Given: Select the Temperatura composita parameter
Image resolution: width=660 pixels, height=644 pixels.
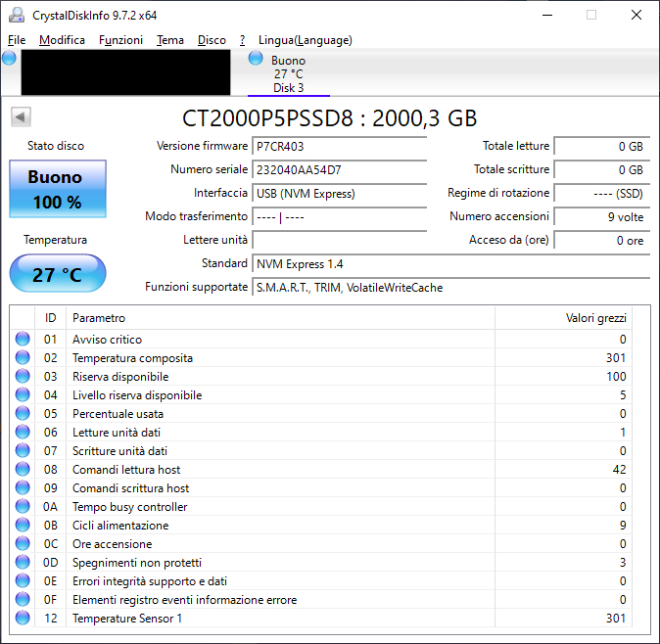Looking at the screenshot, I should pyautogui.click(x=132, y=358).
